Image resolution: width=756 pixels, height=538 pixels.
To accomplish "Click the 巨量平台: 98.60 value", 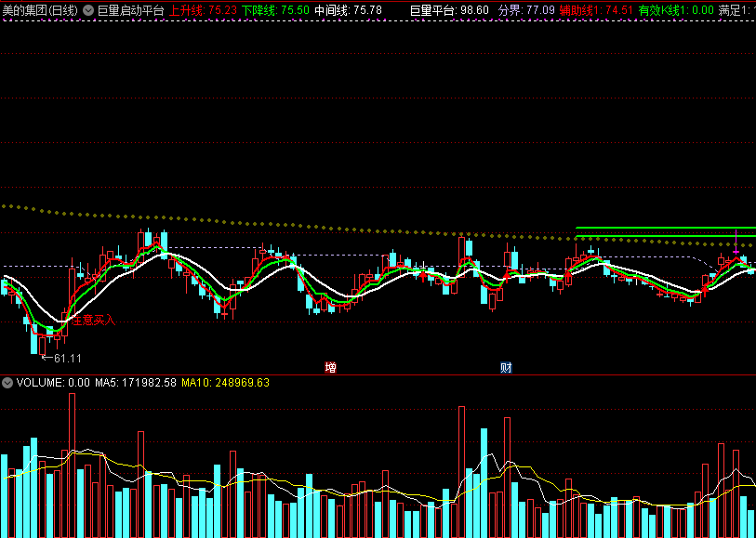I will click(449, 10).
